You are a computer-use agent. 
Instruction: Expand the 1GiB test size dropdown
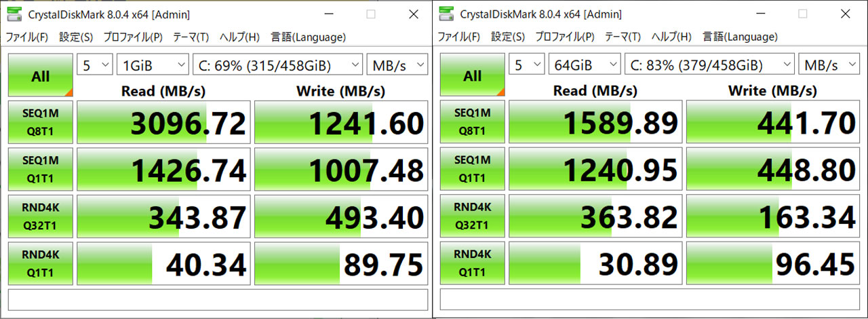point(153,65)
